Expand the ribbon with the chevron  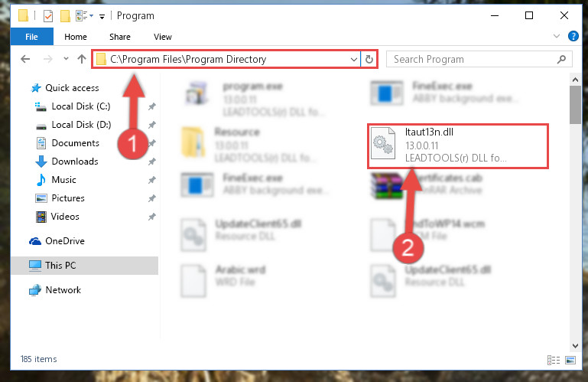tap(557, 36)
